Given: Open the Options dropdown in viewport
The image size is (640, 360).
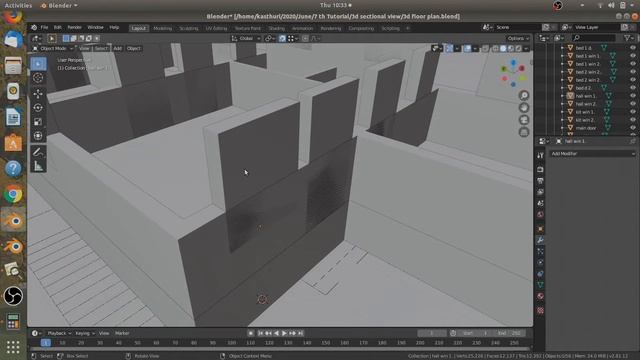Looking at the screenshot, I should pos(518,38).
